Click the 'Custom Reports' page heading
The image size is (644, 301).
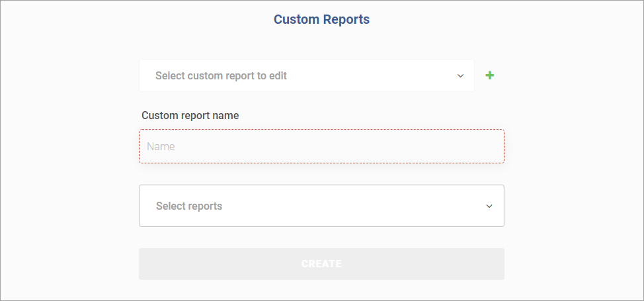pyautogui.click(x=321, y=19)
